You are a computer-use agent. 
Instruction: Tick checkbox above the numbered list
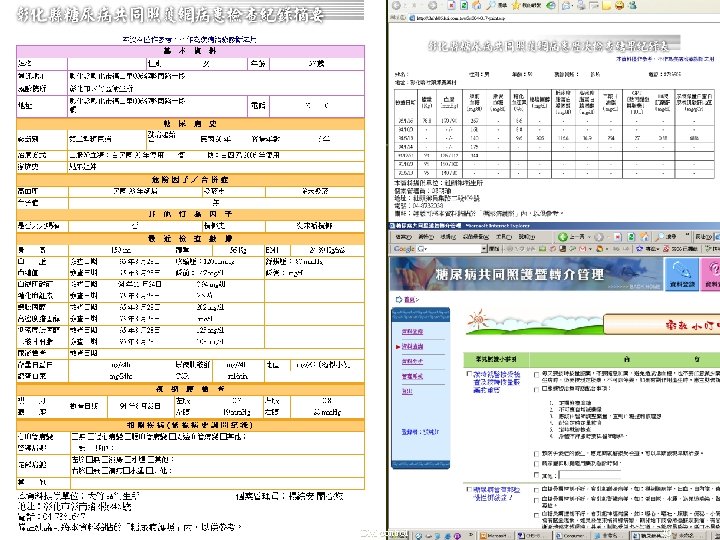(536, 389)
